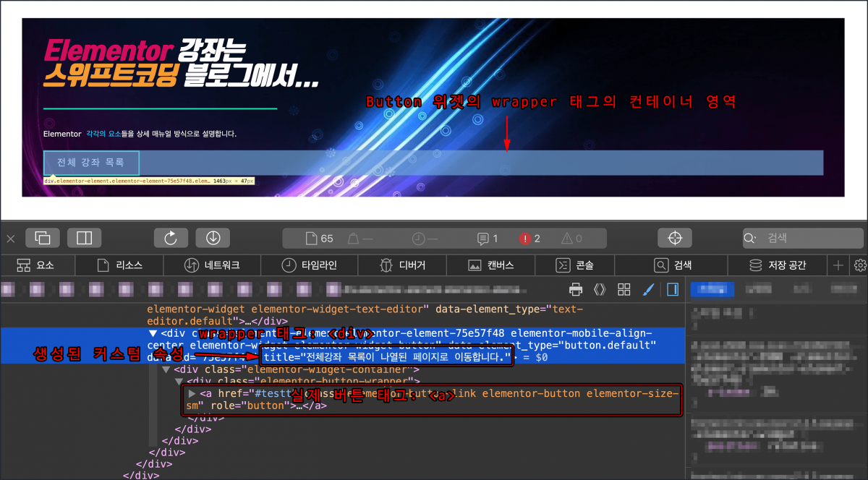This screenshot has height=480, width=868.
Task: Add a new inspector tab with plus icon
Action: coord(837,265)
